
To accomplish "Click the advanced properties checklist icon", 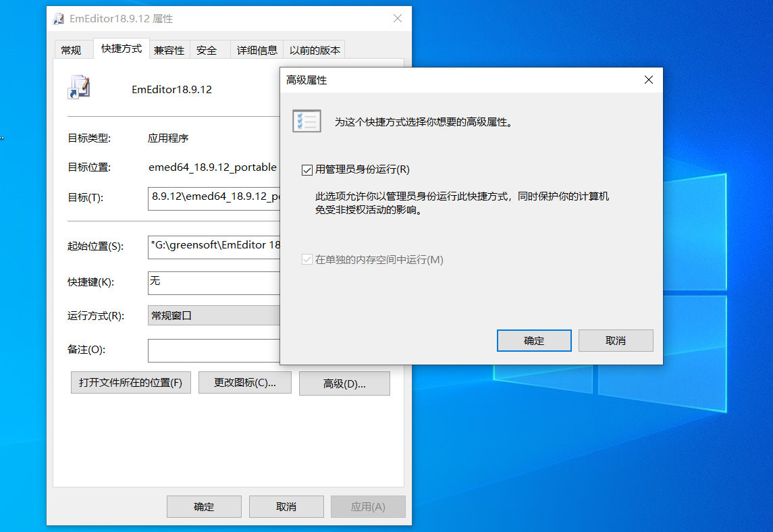I will click(x=306, y=120).
